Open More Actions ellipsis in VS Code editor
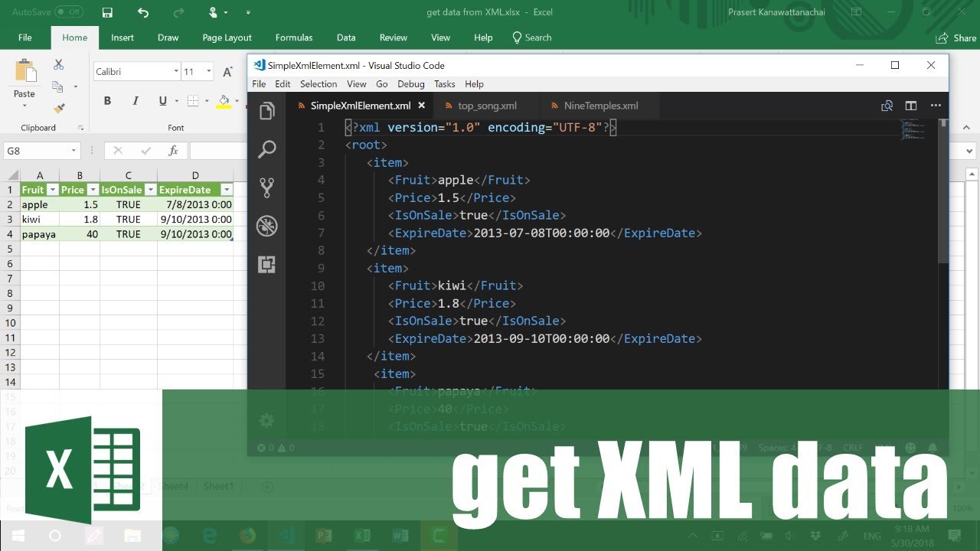This screenshot has height=551, width=980. click(x=936, y=106)
